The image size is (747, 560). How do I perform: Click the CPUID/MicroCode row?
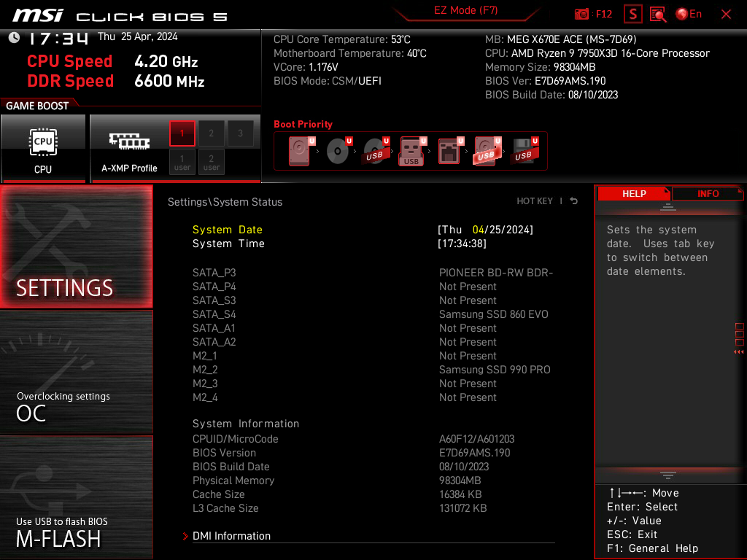coord(373,439)
